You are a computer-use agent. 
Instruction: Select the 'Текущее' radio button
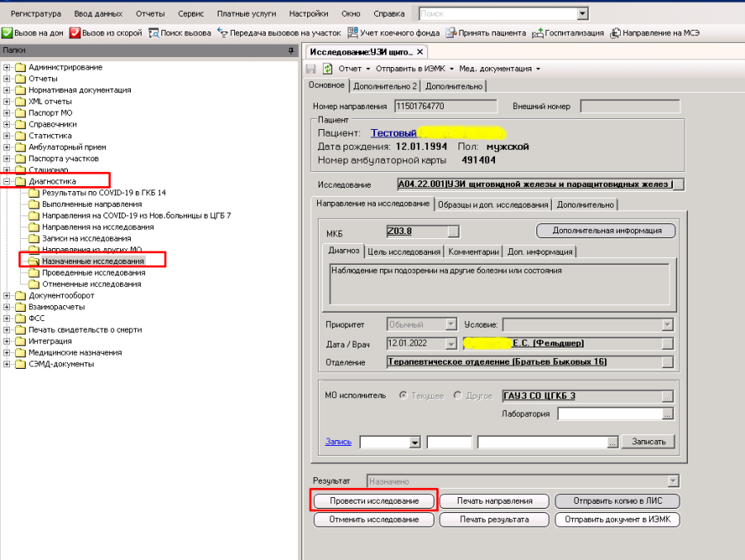coord(403,395)
